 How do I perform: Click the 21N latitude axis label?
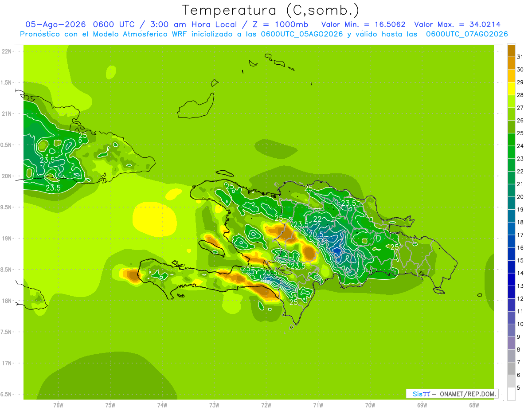(7, 114)
